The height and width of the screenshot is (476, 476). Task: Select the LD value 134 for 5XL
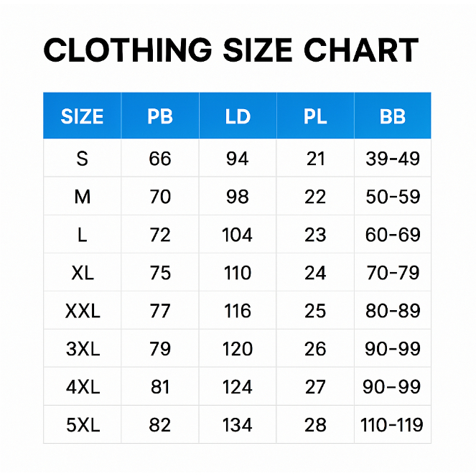(238, 425)
